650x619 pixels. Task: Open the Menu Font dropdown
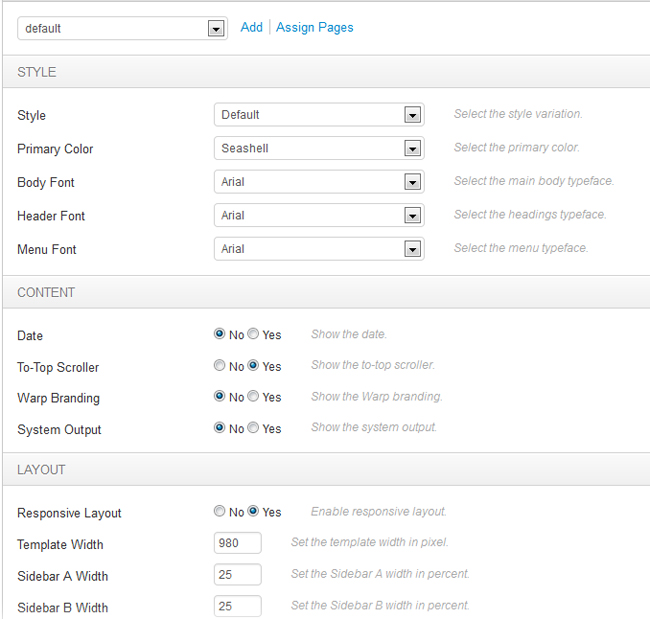point(318,249)
